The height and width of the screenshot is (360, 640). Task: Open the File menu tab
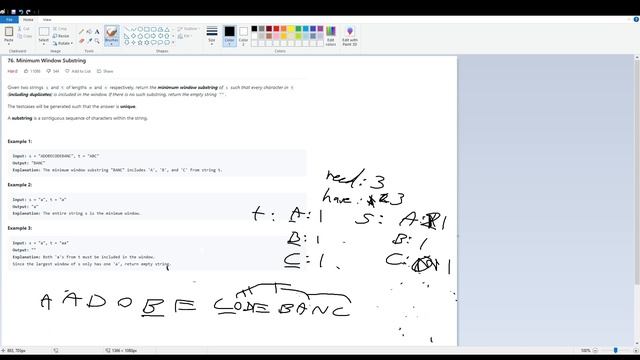click(9, 20)
